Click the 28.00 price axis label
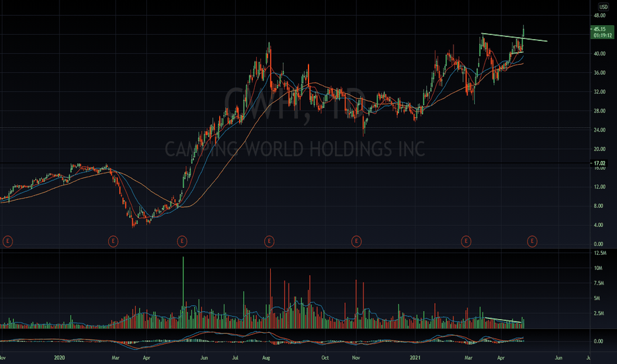617x364 pixels. click(x=599, y=111)
